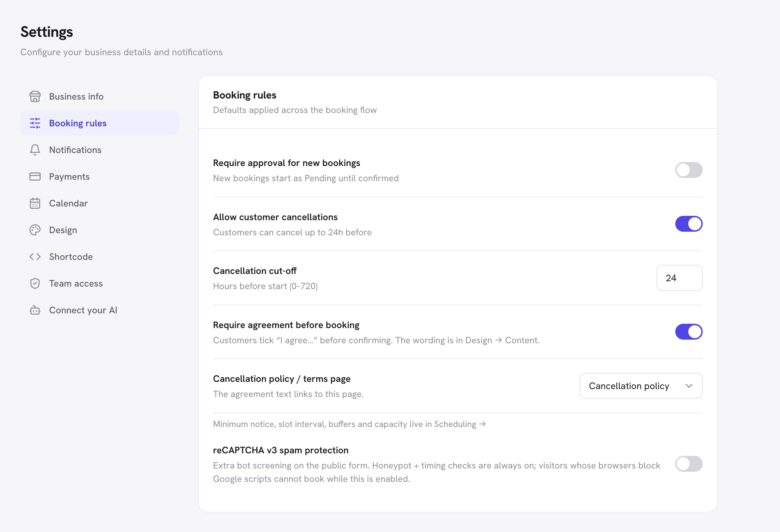Click 'Hours before start (0–720)' hint
The height and width of the screenshot is (532, 780).
[265, 286]
